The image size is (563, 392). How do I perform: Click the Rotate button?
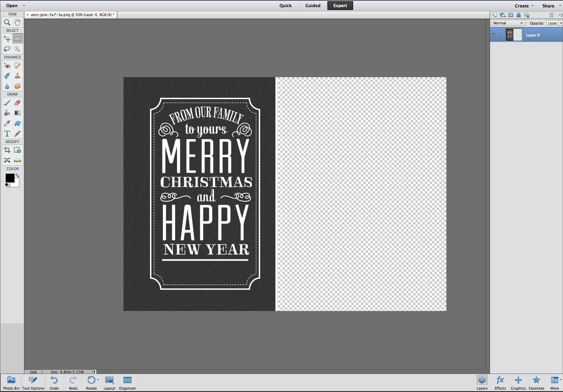click(91, 383)
